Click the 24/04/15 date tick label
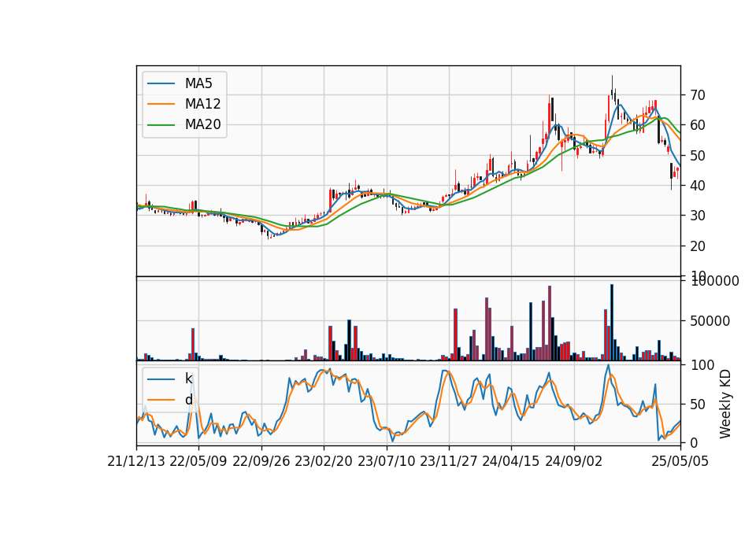The width and height of the screenshot is (756, 543). pos(511,462)
